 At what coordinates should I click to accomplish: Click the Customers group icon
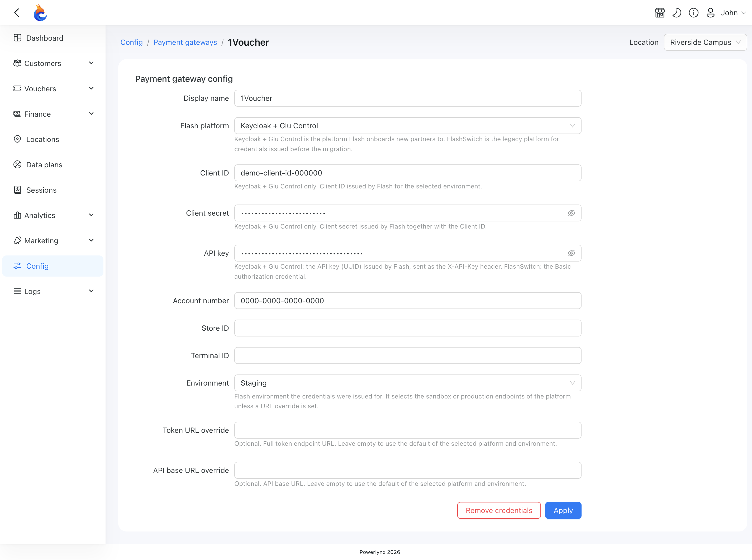click(17, 63)
